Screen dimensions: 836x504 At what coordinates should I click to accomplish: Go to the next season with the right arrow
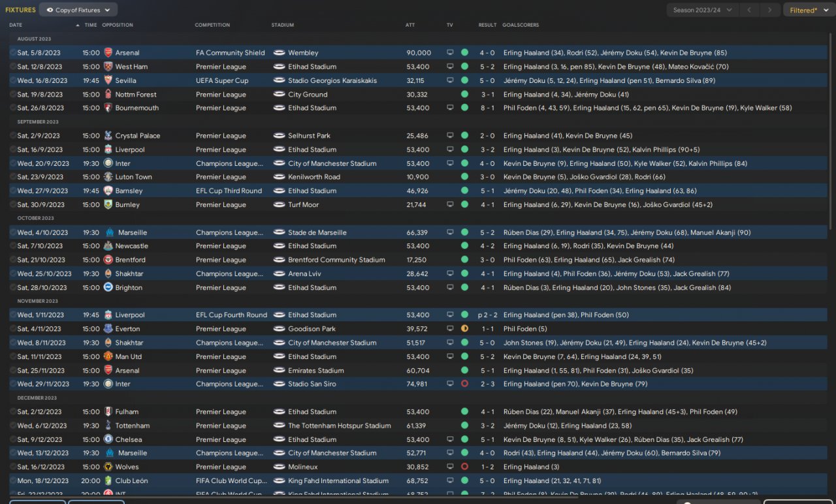coord(771,10)
